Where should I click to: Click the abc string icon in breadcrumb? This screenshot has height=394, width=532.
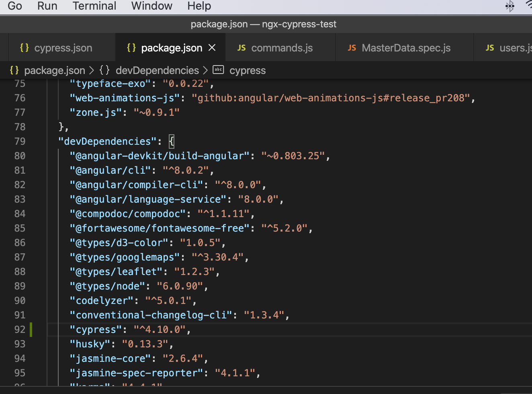(218, 70)
